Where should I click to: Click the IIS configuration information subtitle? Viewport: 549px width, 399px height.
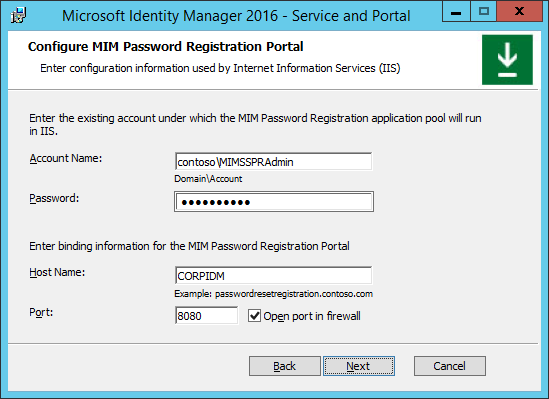pyautogui.click(x=220, y=68)
